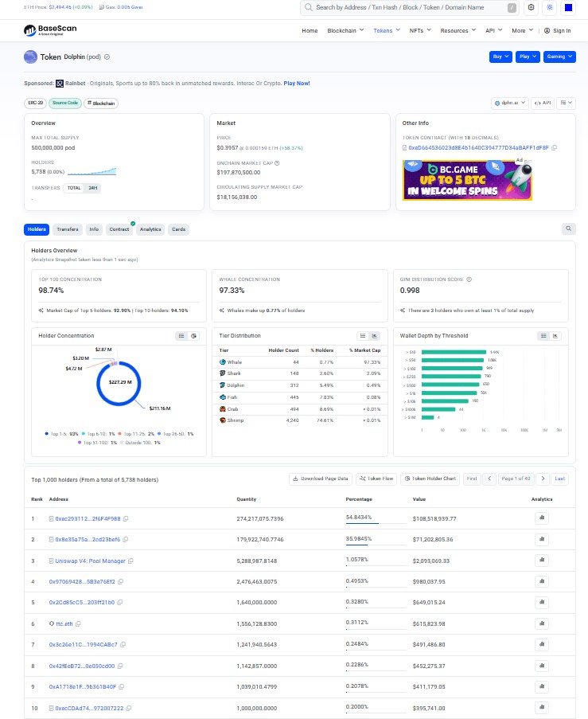Open analytics for rank 3 holder
This screenshot has width=588, height=719.
[x=542, y=560]
